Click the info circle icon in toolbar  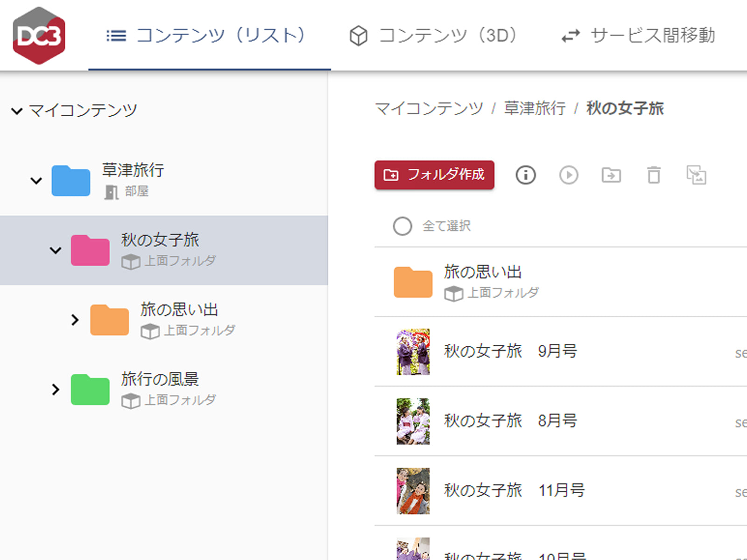click(x=526, y=175)
